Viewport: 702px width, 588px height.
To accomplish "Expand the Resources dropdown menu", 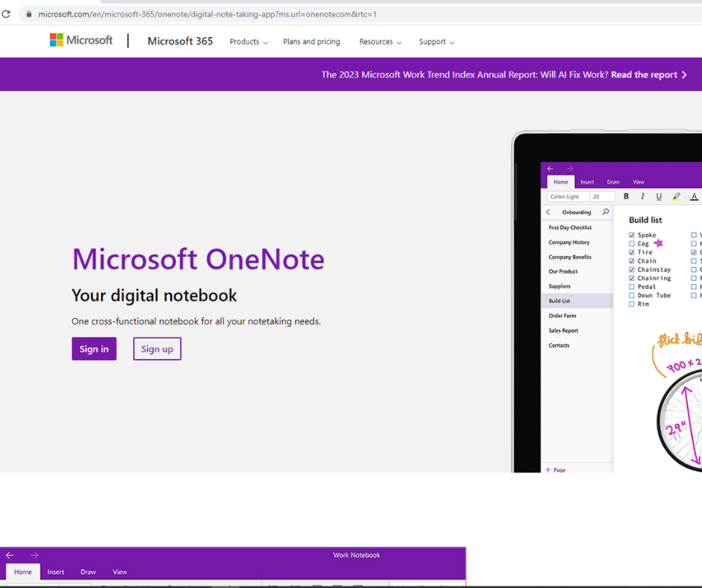I will click(380, 42).
